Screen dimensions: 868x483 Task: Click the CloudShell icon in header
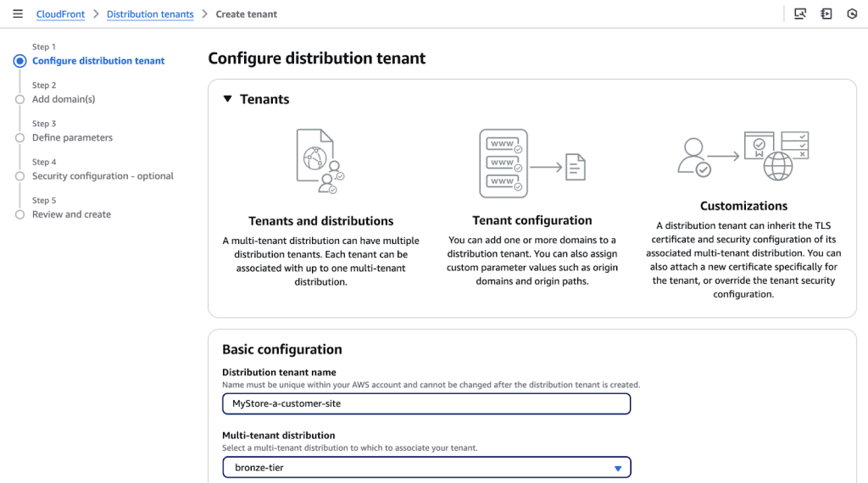tap(800, 14)
